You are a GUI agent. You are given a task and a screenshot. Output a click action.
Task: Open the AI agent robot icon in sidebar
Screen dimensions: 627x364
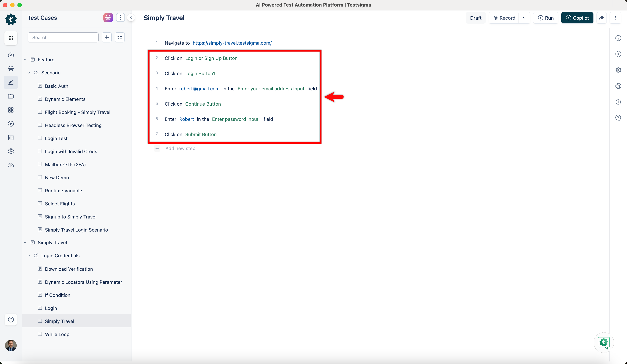(11, 69)
